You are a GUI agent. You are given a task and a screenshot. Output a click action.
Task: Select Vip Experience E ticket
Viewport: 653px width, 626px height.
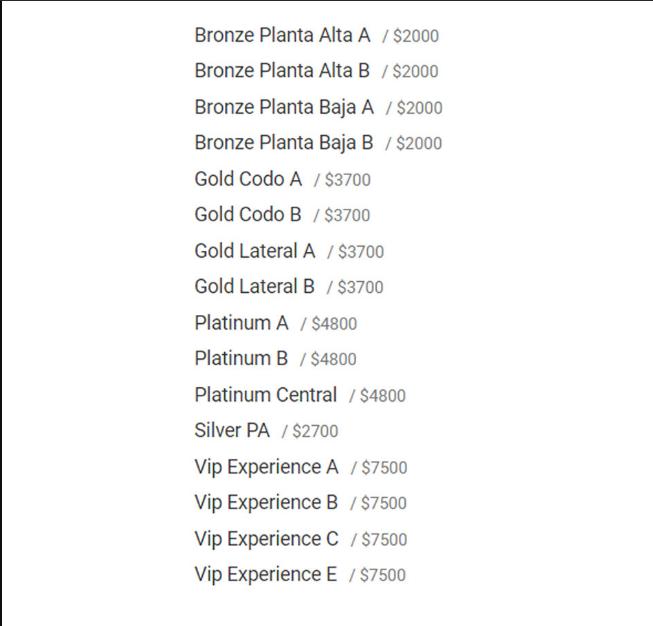(266, 575)
